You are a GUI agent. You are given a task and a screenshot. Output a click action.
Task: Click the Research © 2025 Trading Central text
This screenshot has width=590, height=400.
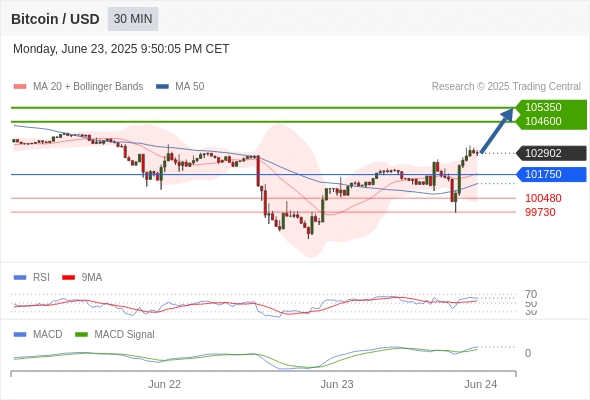506,87
